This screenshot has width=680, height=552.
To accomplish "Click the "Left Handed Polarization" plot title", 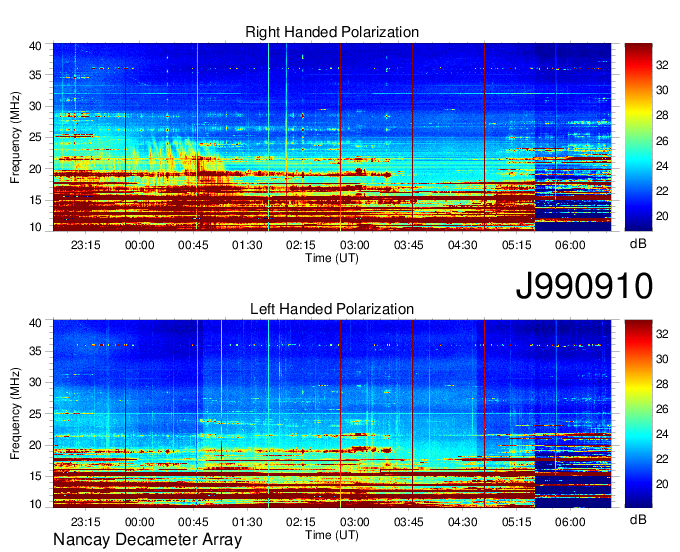I will (332, 309).
